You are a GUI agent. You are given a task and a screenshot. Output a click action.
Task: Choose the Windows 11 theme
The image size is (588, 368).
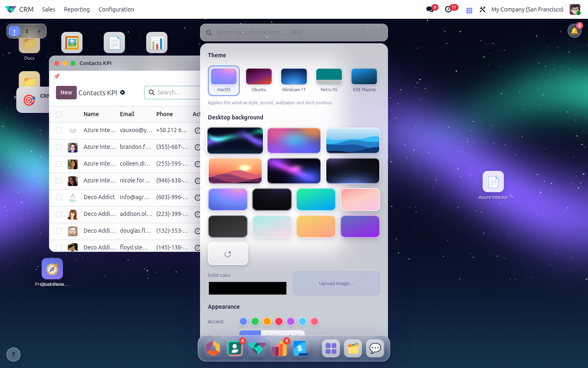click(294, 81)
